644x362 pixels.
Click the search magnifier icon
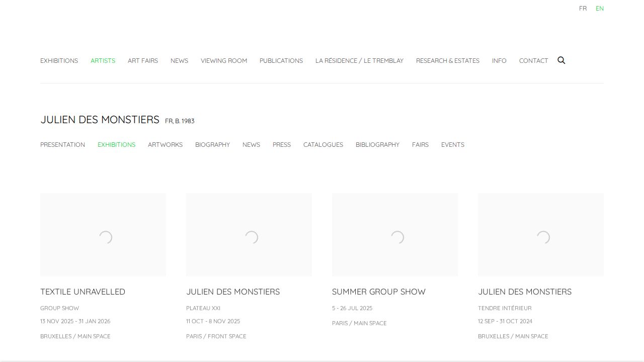pos(561,60)
